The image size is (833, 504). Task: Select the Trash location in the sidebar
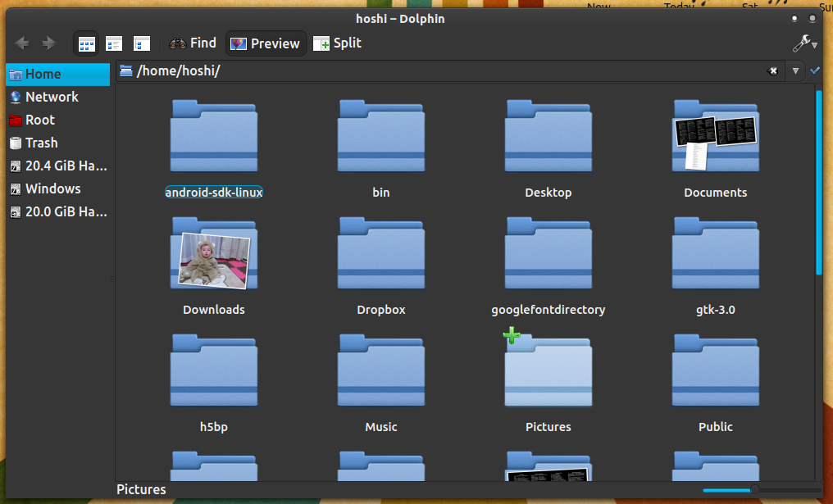(x=41, y=143)
